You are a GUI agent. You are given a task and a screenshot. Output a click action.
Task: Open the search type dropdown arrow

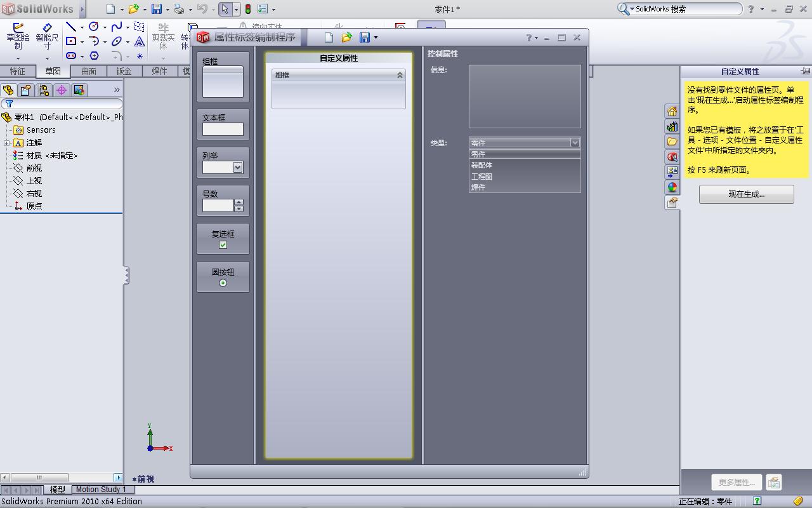click(632, 9)
